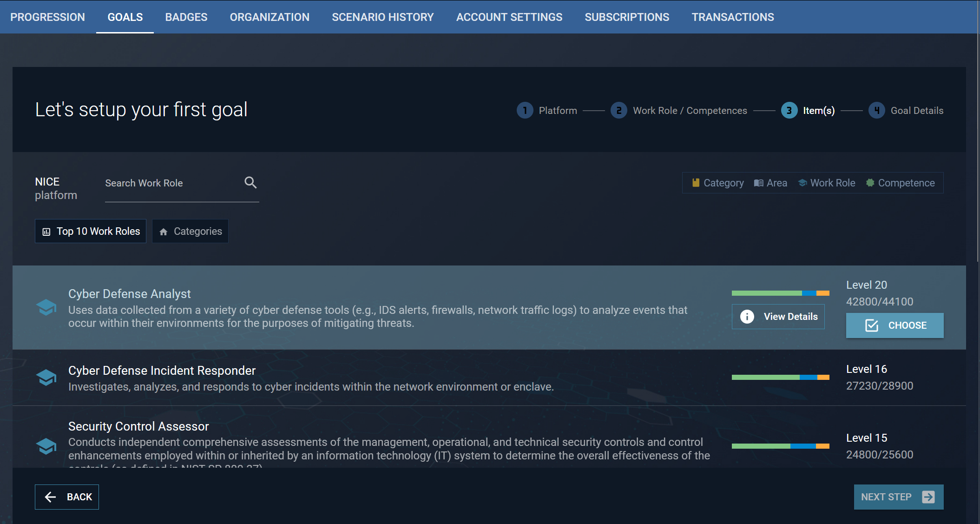Image resolution: width=980 pixels, height=524 pixels.
Task: Select the Top 10 Work Roles toggle
Action: (90, 231)
